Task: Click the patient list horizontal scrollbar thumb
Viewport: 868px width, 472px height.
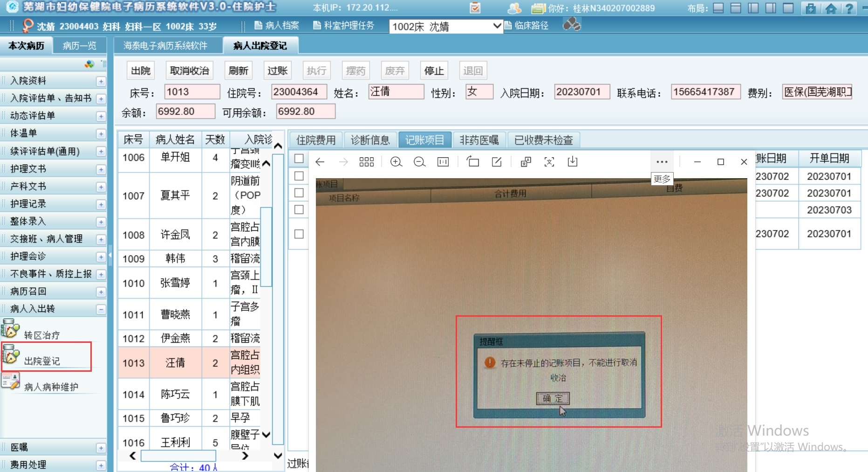Action: 178,456
